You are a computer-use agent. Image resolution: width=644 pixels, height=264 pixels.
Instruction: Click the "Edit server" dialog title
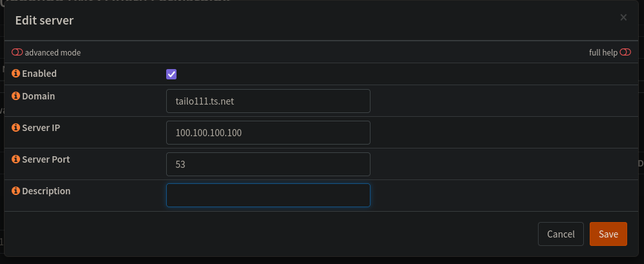pyautogui.click(x=45, y=21)
